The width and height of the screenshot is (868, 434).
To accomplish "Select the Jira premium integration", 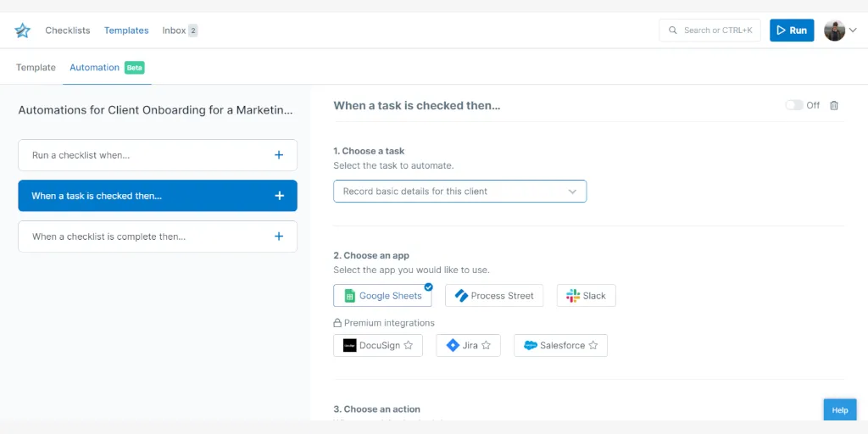I will pos(468,346).
